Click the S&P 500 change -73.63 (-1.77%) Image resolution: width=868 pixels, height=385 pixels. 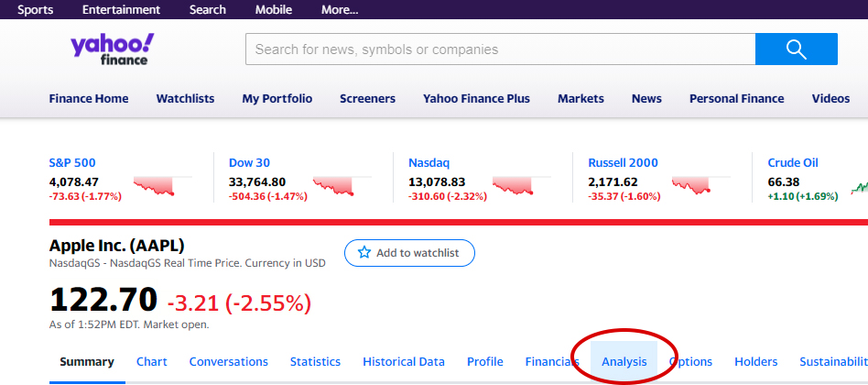85,196
